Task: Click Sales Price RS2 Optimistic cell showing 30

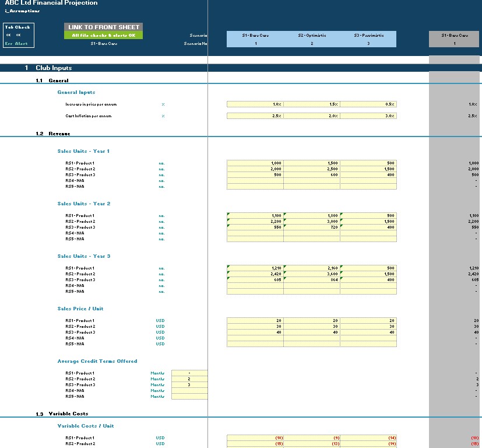Action: 311,327
